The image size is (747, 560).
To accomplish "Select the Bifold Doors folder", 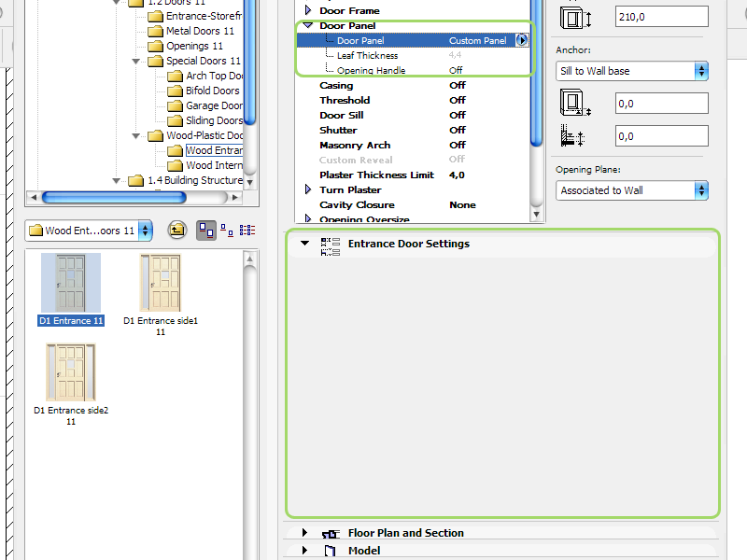I will point(204,91).
